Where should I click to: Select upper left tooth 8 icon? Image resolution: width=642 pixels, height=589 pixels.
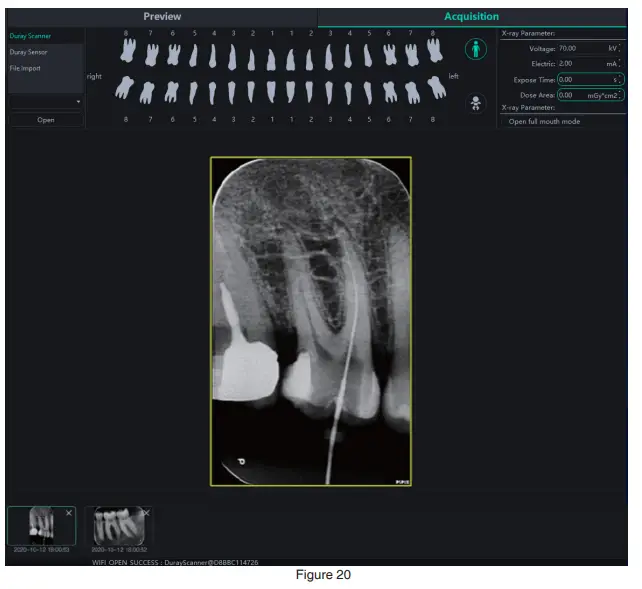[x=434, y=50]
